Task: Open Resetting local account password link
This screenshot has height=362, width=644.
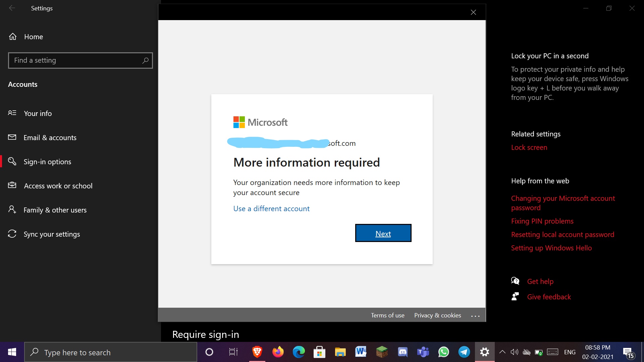Action: coord(562,234)
